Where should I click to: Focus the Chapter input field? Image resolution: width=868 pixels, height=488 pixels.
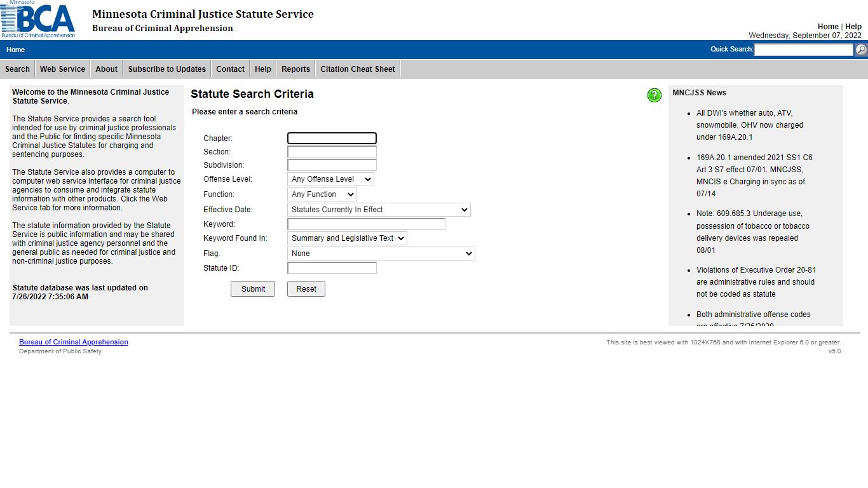point(332,138)
